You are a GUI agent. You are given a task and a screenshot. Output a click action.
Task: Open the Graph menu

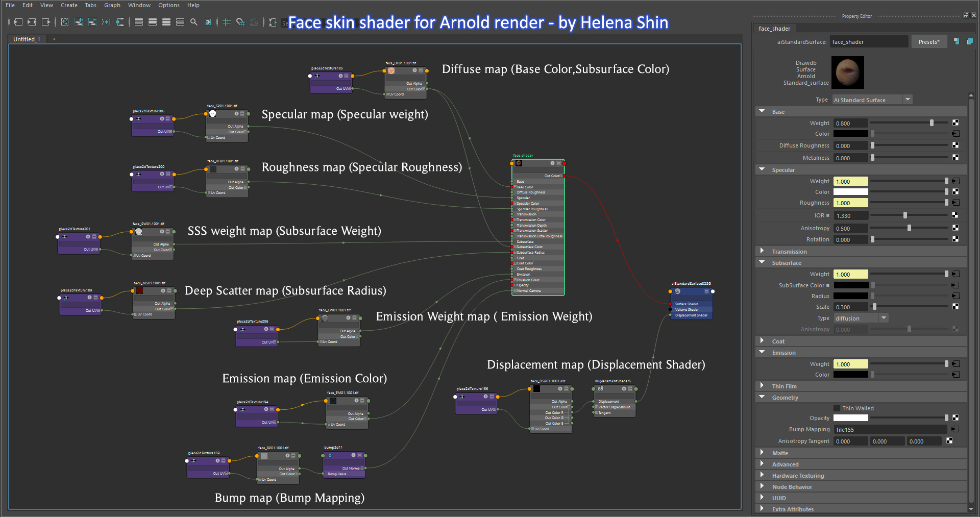point(112,5)
